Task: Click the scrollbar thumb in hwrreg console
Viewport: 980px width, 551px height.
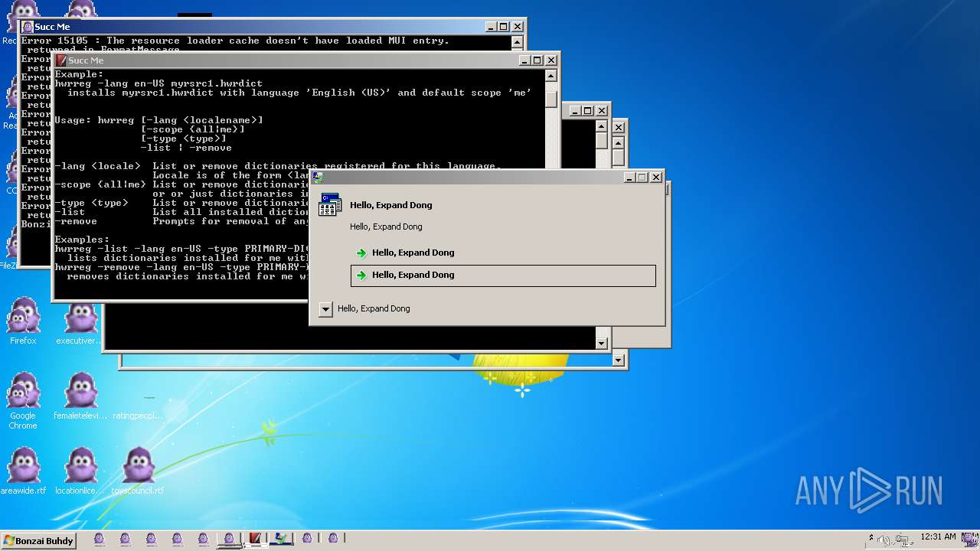Action: point(550,98)
